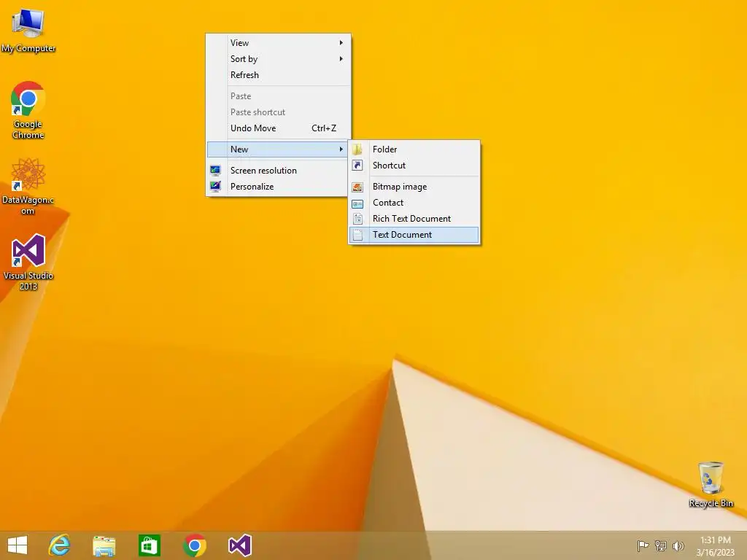Create a new Folder
The width and height of the screenshot is (747, 560).
tap(414, 149)
